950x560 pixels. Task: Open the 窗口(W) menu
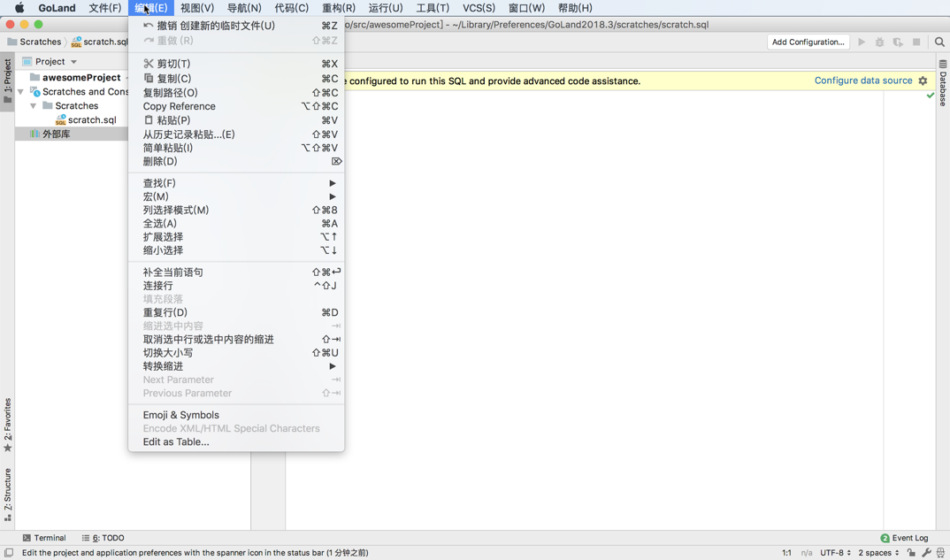526,8
